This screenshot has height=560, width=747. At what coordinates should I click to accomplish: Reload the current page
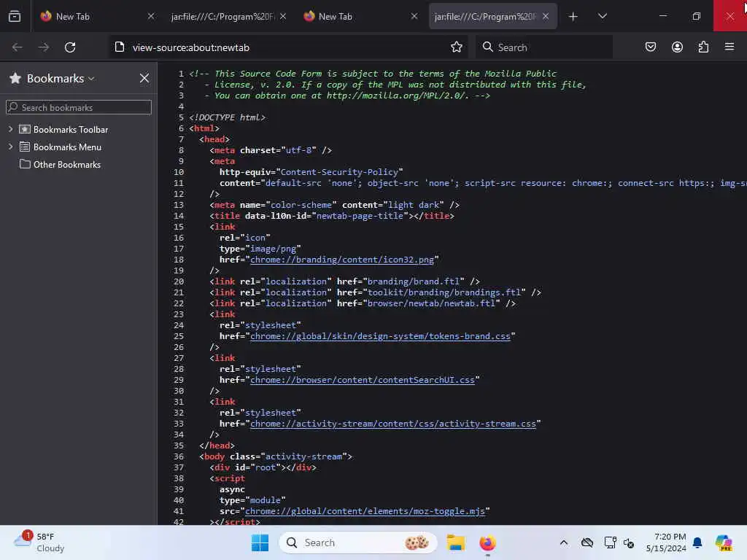tap(70, 47)
